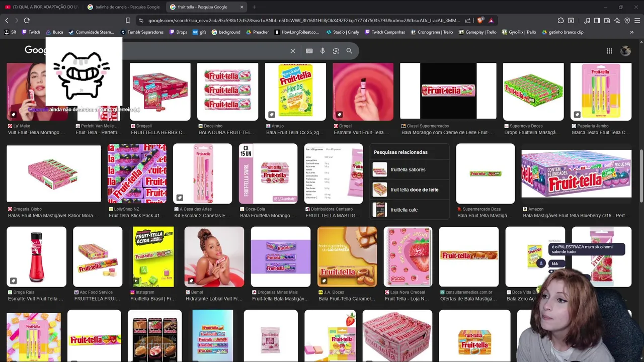
Task: Open 'Fruit-tella Ácida' Instagram image
Action: [153, 256]
